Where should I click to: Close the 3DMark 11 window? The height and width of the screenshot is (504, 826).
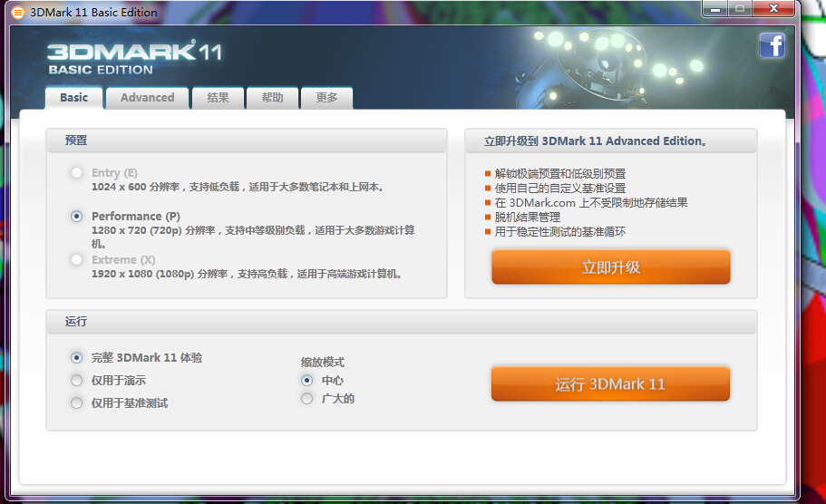click(773, 9)
